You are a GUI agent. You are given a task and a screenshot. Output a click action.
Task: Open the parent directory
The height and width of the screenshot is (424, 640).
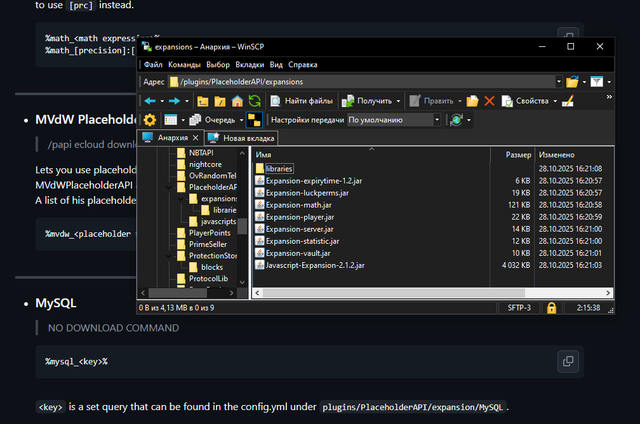[x=203, y=101]
